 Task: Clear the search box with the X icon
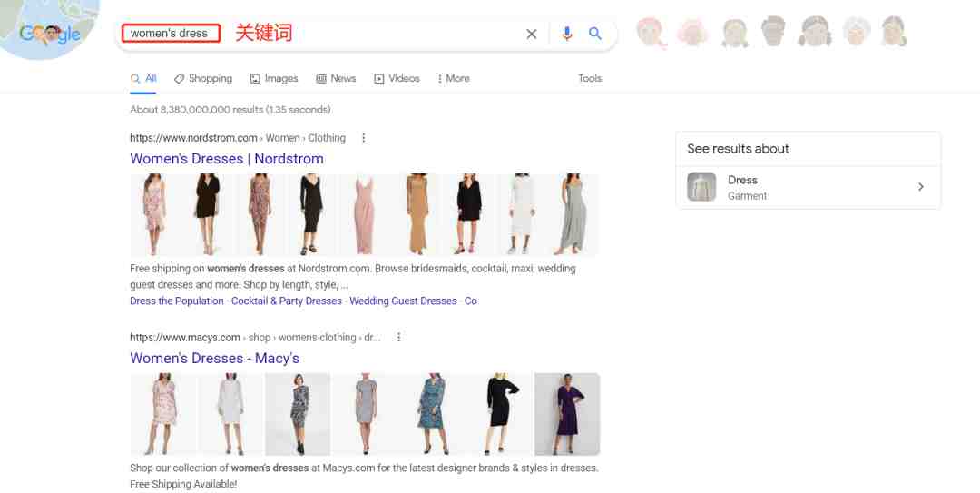(531, 34)
